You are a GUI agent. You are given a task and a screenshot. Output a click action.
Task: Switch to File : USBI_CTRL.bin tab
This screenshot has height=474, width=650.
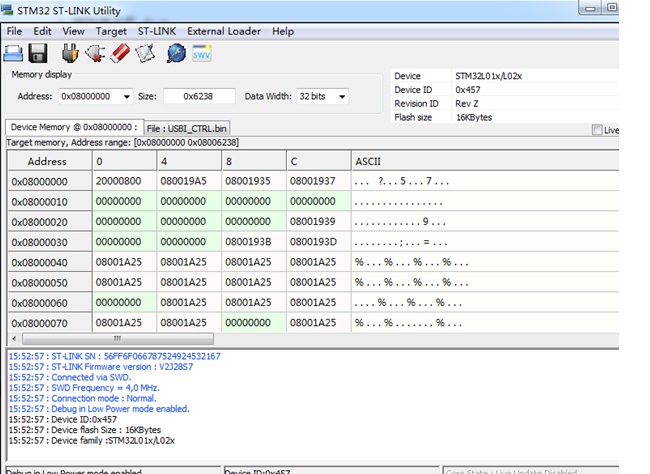[x=187, y=129]
